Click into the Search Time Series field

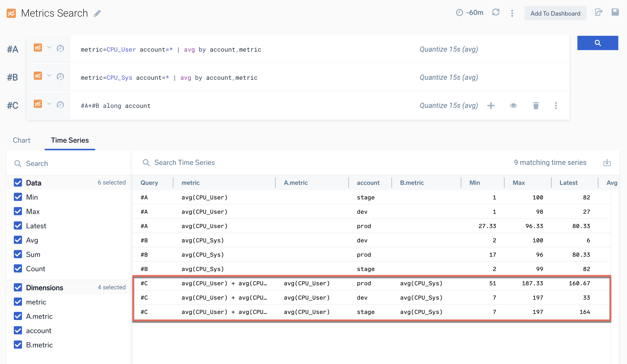click(x=184, y=163)
